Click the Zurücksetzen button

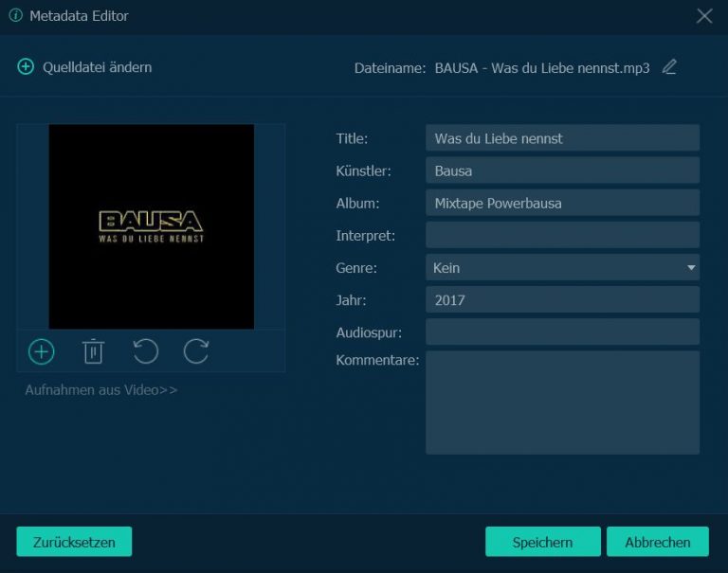[74, 542]
